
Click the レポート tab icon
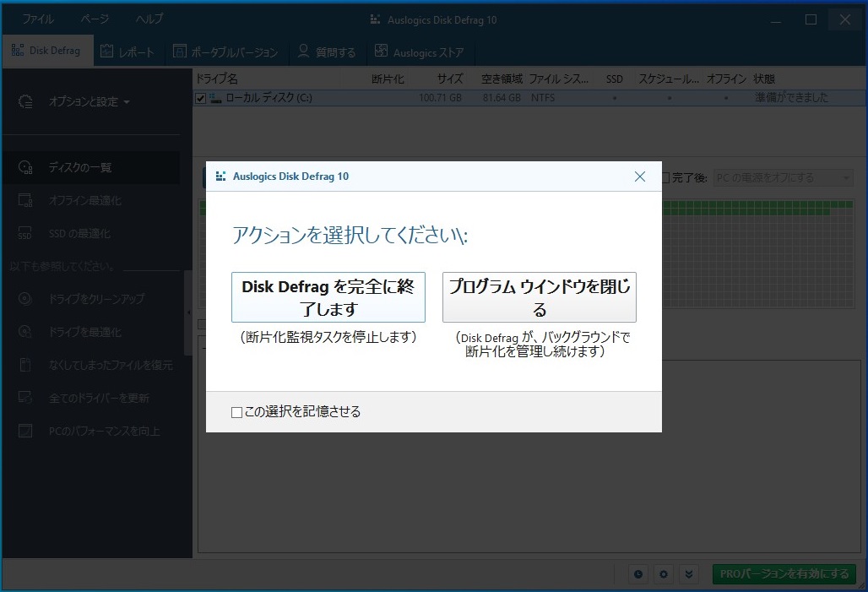click(x=107, y=51)
